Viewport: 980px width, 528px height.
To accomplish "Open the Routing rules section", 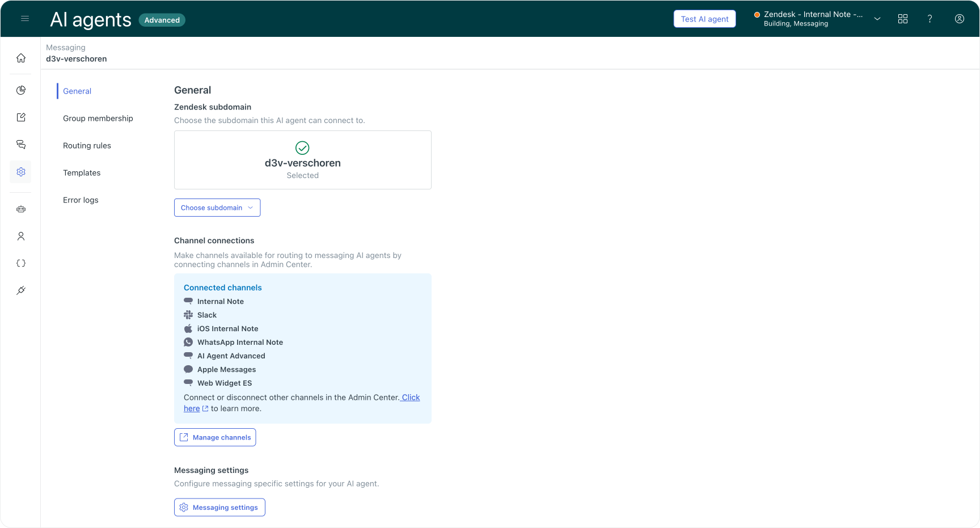I will tap(87, 146).
